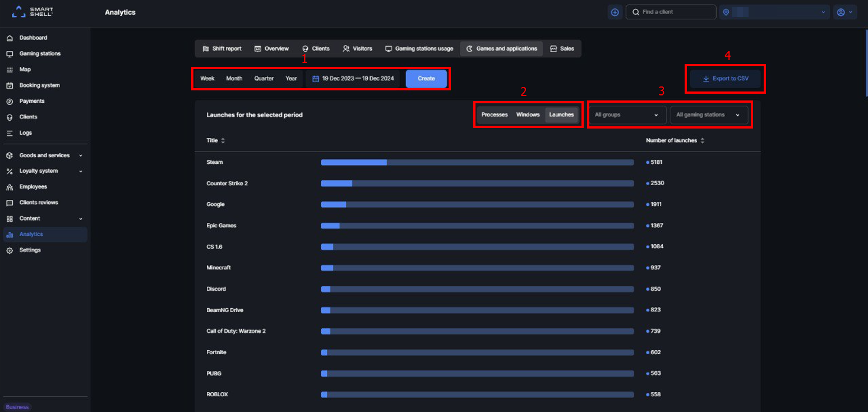Click the launch count 5181
Screen dimensions: 868x412
coord(656,162)
